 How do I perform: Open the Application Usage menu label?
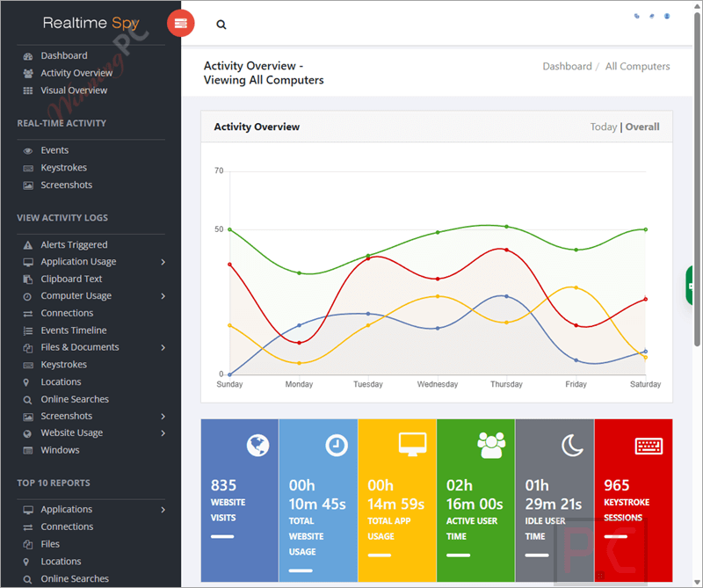(78, 262)
